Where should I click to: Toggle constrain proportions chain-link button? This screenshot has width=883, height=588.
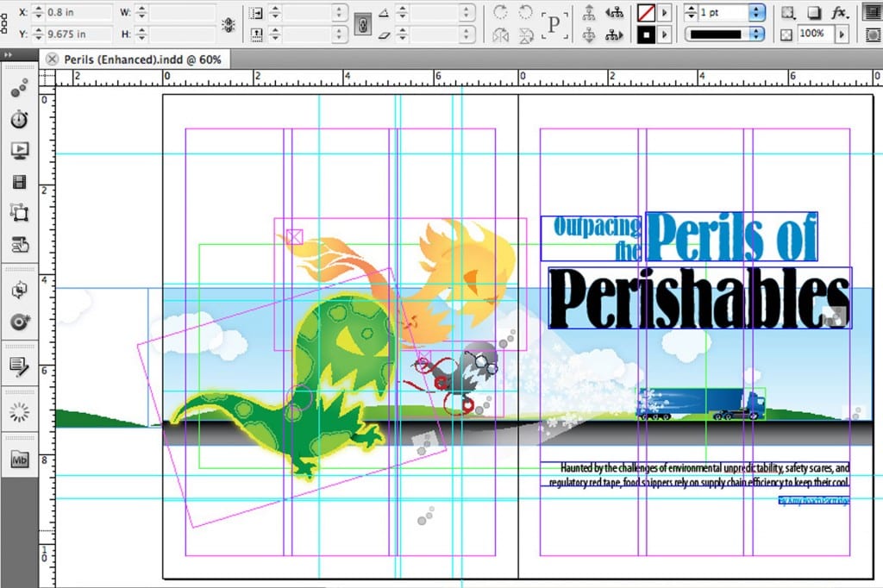pos(363,24)
